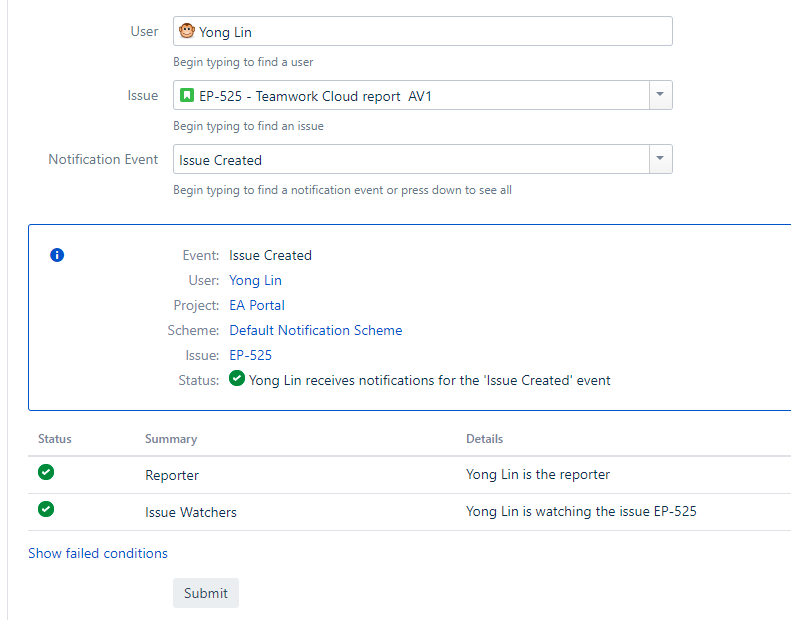Screen dimensions: 791x620
Task: Open the Default Notification Scheme link
Action: pos(316,330)
